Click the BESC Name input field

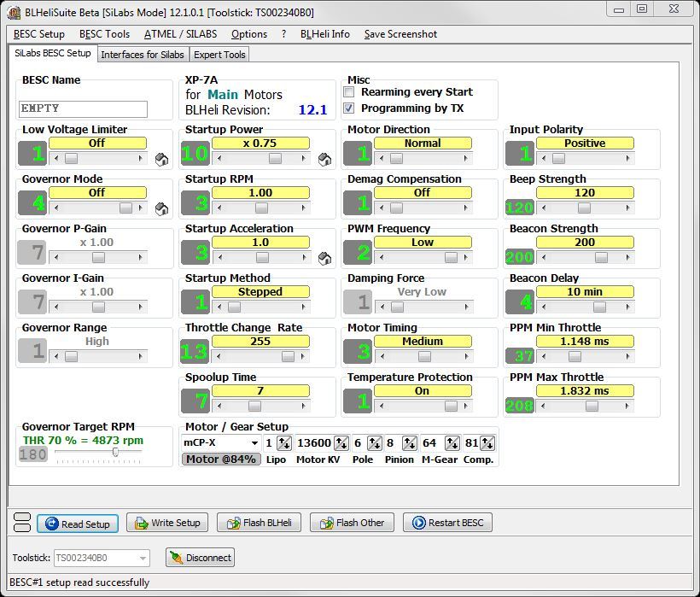click(83, 109)
